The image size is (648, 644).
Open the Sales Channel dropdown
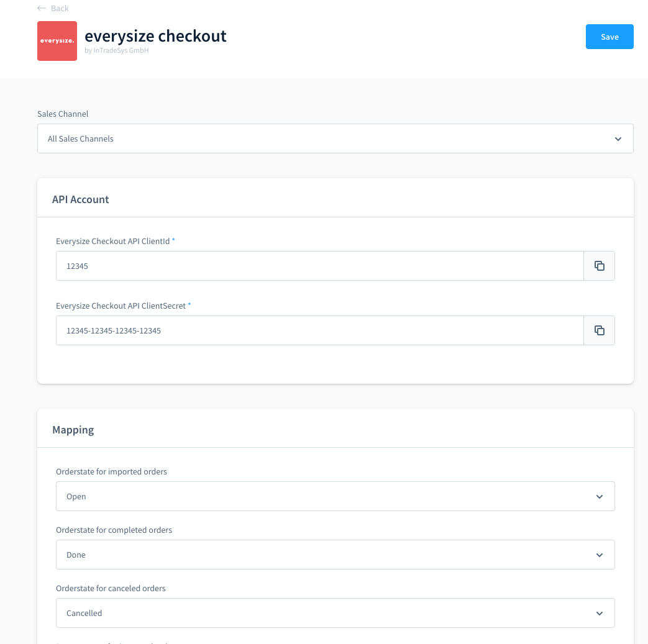(335, 138)
